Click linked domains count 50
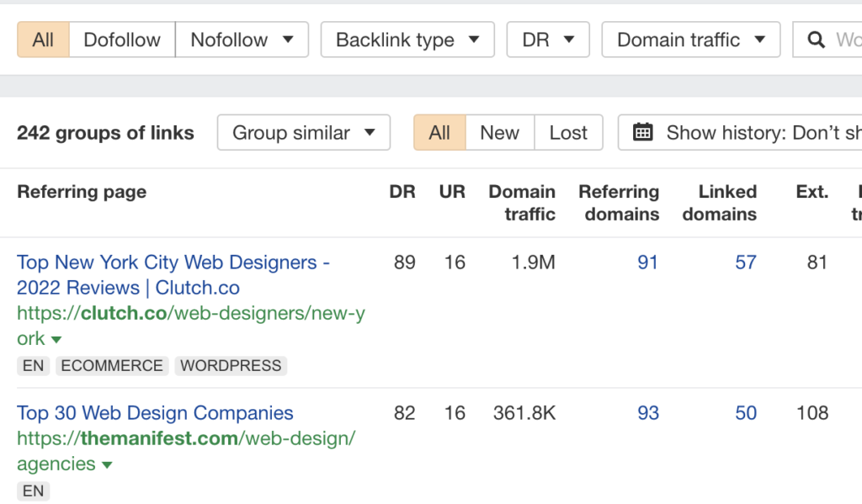This screenshot has height=504, width=862. [746, 413]
